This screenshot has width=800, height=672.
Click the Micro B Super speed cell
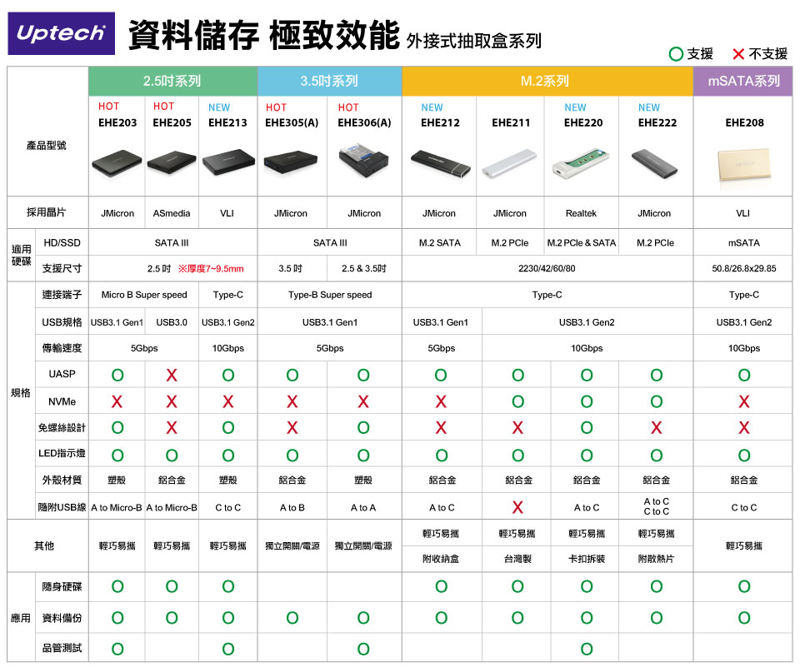click(x=144, y=295)
